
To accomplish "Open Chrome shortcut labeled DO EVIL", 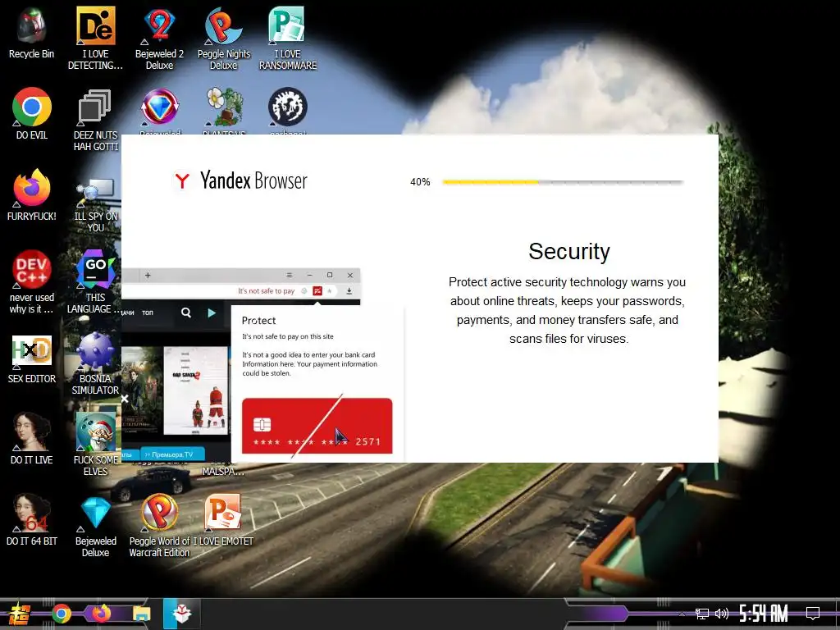I will coord(32,113).
